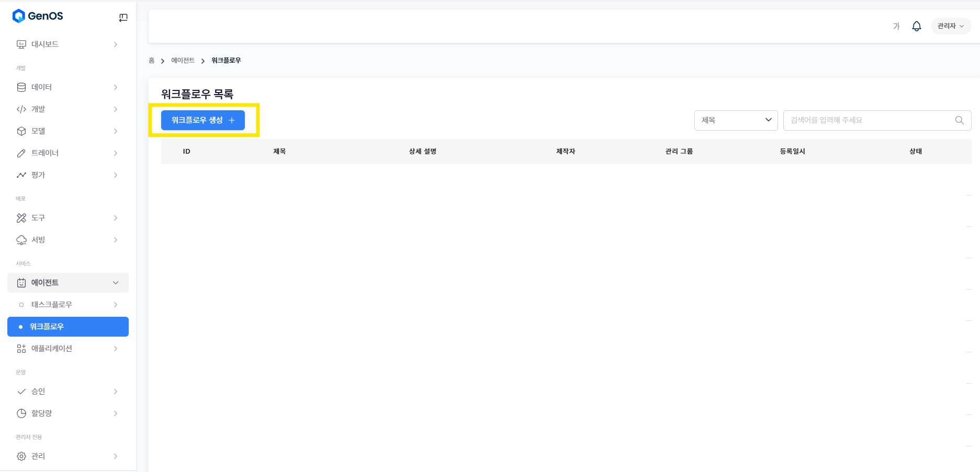Click the 에이전트 breadcrumb link
Image resolution: width=980 pixels, height=472 pixels.
pyautogui.click(x=183, y=61)
